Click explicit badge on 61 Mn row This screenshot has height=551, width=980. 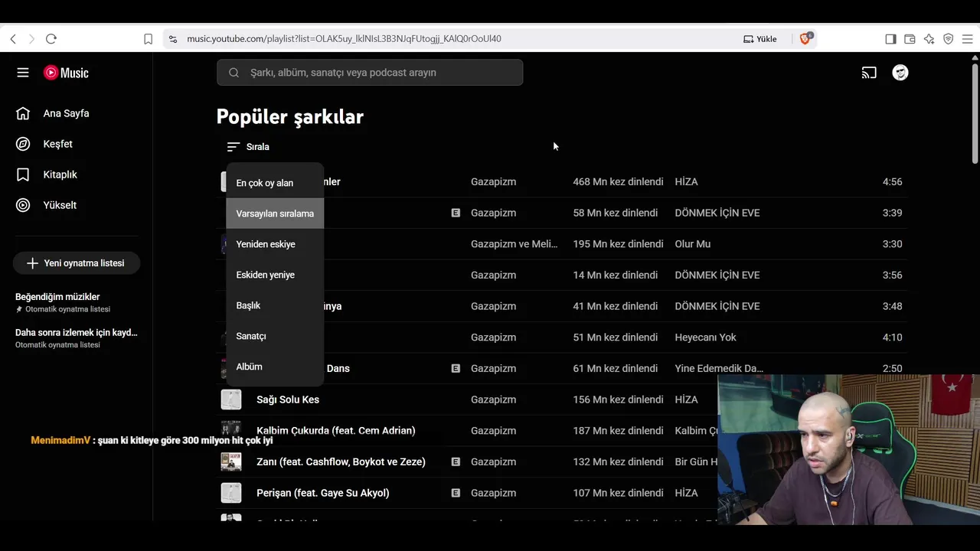click(456, 368)
